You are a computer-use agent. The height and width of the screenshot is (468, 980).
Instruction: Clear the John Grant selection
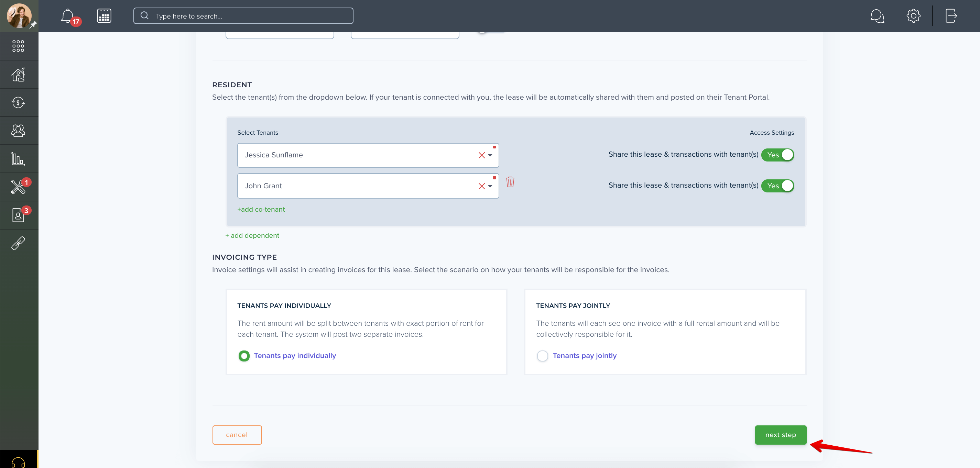[x=482, y=186]
